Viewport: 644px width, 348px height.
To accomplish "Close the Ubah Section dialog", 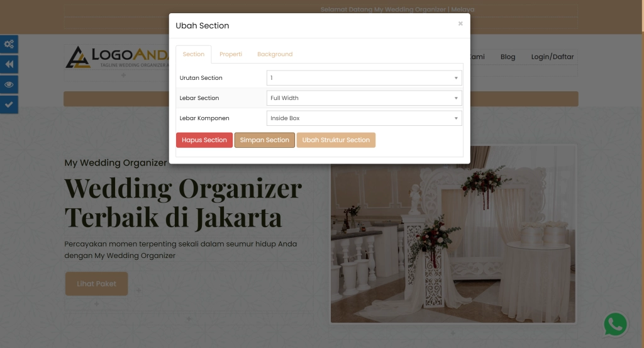I will tap(460, 24).
